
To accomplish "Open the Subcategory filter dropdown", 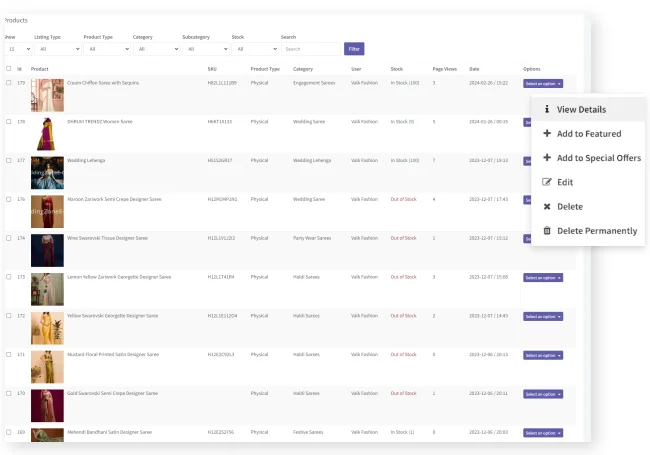I will pos(206,49).
